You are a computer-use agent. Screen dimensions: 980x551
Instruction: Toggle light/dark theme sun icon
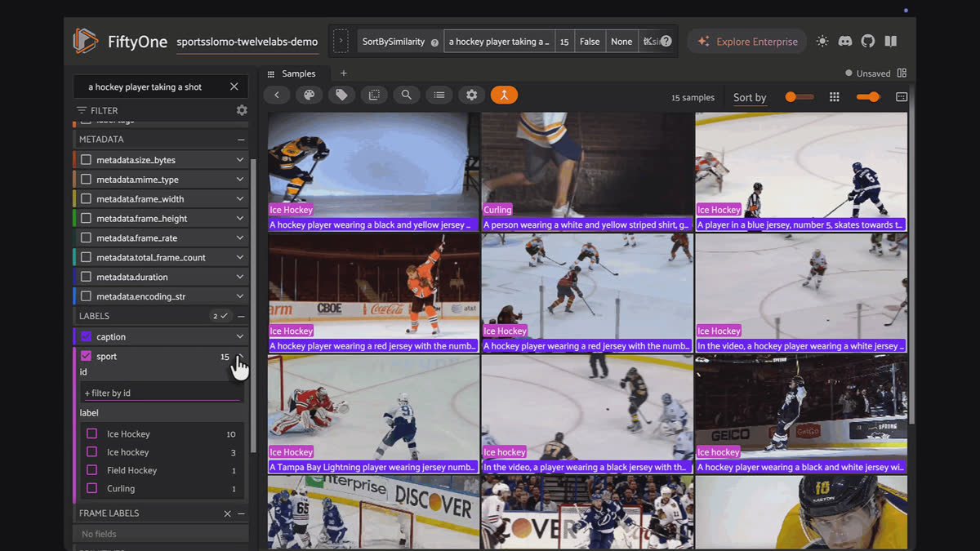pyautogui.click(x=822, y=41)
